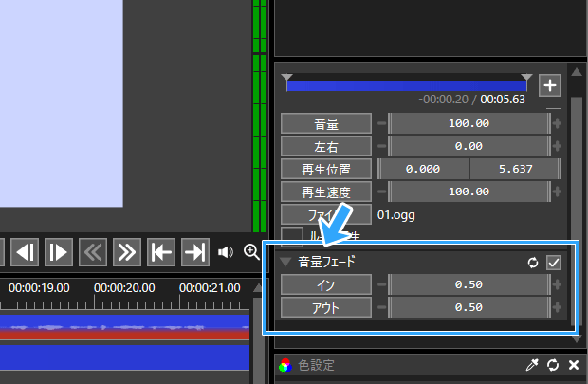Click the light blue preview canvas
588x384 pixels.
click(62, 103)
